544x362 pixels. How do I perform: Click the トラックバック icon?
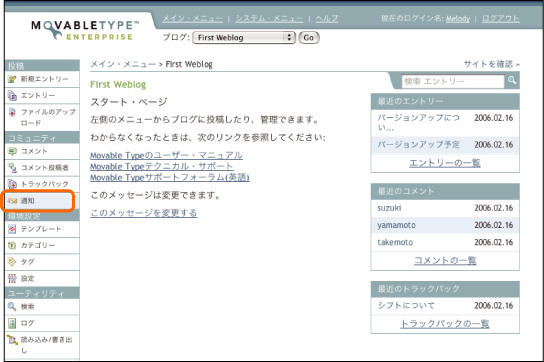[12, 184]
